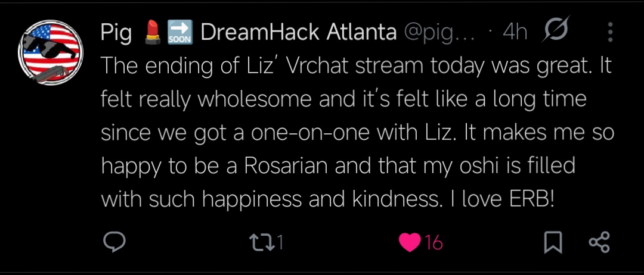Click the "happiness and kindness" text line
This screenshot has height=275, width=644.
point(334,199)
